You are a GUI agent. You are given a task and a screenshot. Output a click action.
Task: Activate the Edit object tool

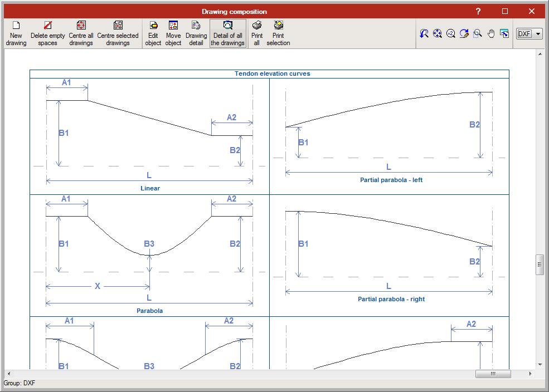tap(153, 33)
